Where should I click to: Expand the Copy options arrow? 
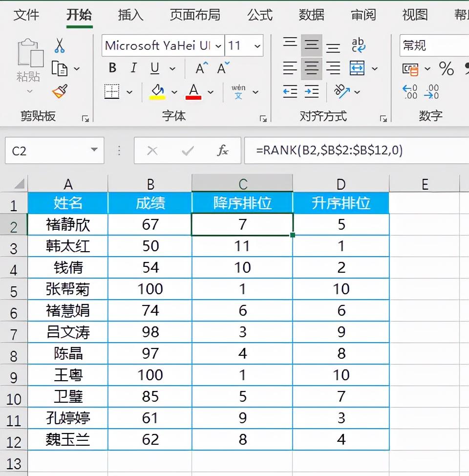coord(77,68)
